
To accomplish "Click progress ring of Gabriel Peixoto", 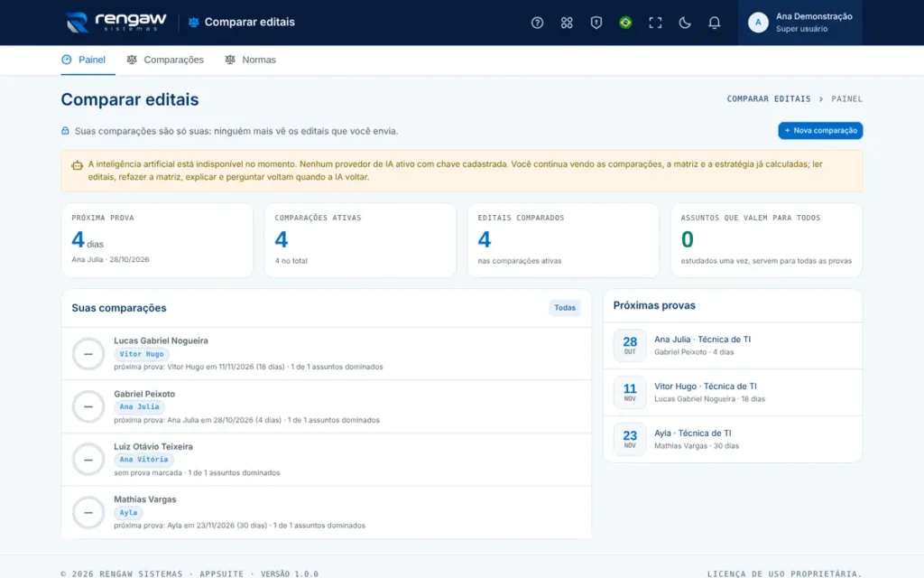I will (88, 406).
